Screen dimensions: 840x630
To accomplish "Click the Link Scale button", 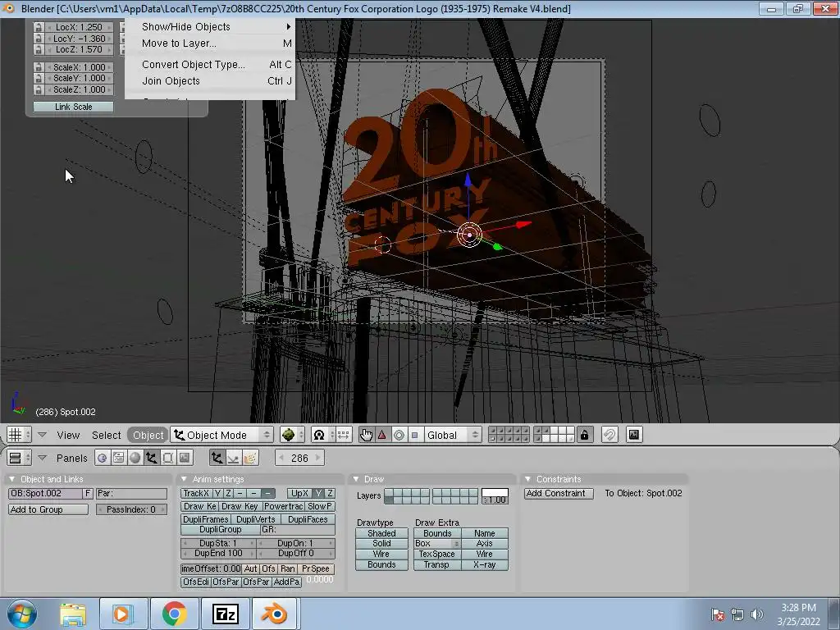I will pyautogui.click(x=73, y=107).
